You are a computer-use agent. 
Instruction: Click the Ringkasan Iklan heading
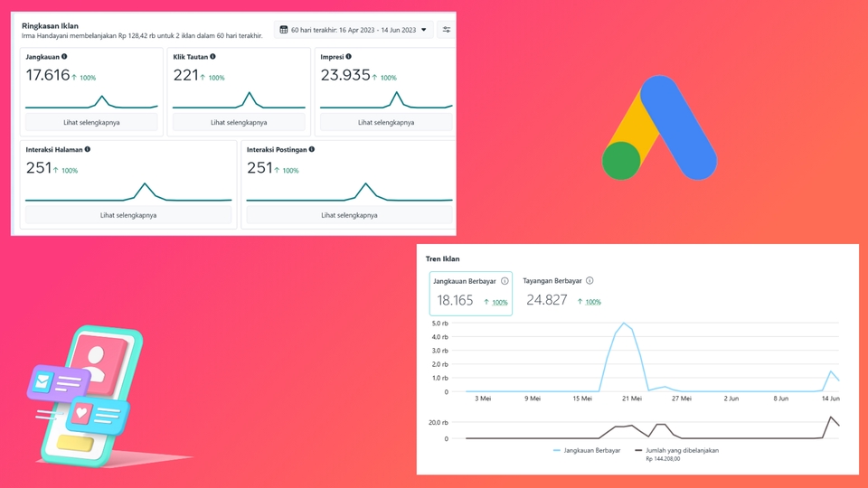pyautogui.click(x=50, y=25)
